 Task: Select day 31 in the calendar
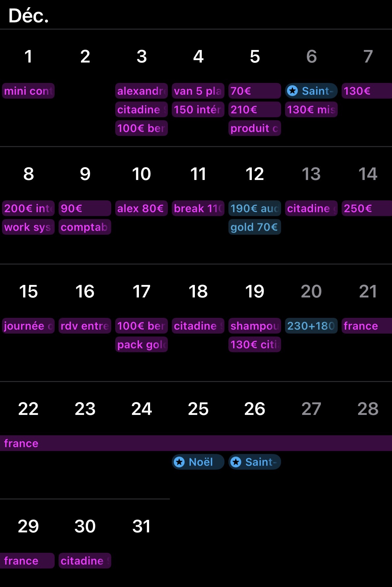coord(142,526)
